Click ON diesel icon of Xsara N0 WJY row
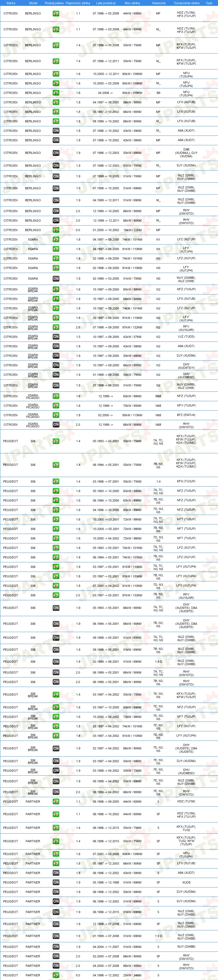The width and height of the screenshot is (218, 980). pos(56,279)
